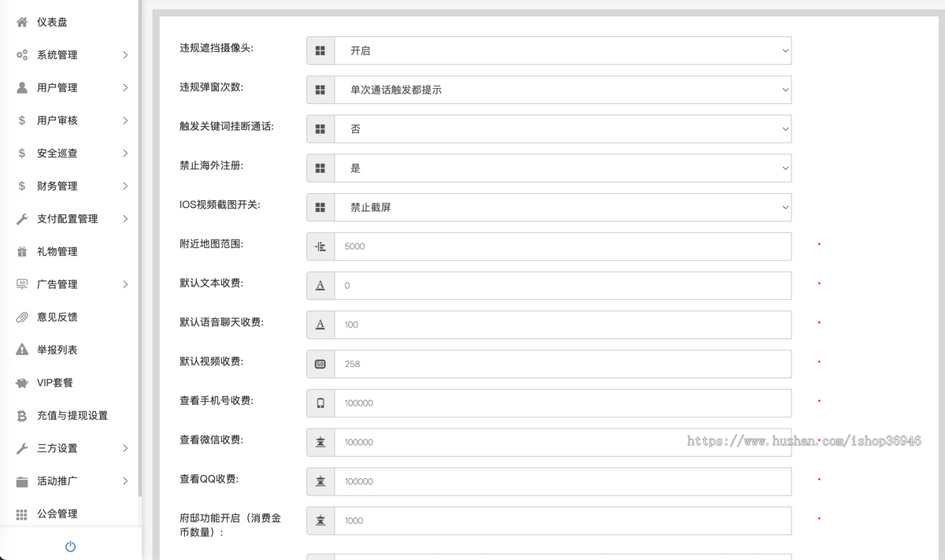Click the icon of 查看QQ收费 field
Viewport: 945px width, 560px height.
click(321, 481)
